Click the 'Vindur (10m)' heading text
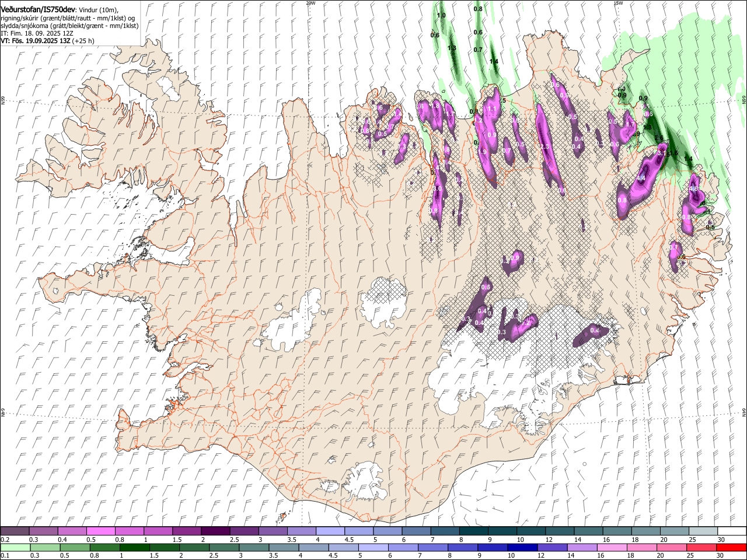The height and width of the screenshot is (560, 747). click(x=98, y=10)
